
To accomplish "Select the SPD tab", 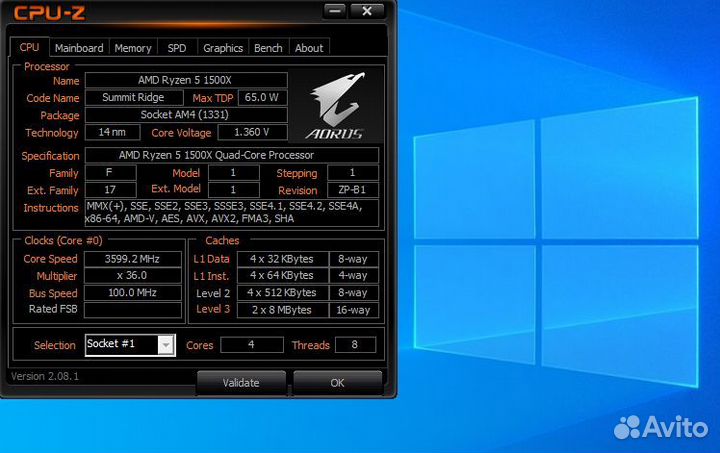I will coord(177,48).
